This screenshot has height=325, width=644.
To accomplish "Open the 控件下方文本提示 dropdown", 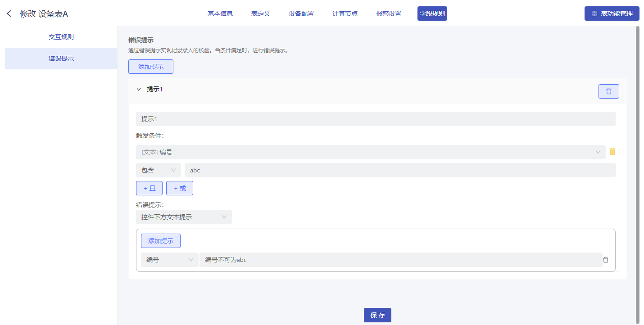I will (x=184, y=217).
